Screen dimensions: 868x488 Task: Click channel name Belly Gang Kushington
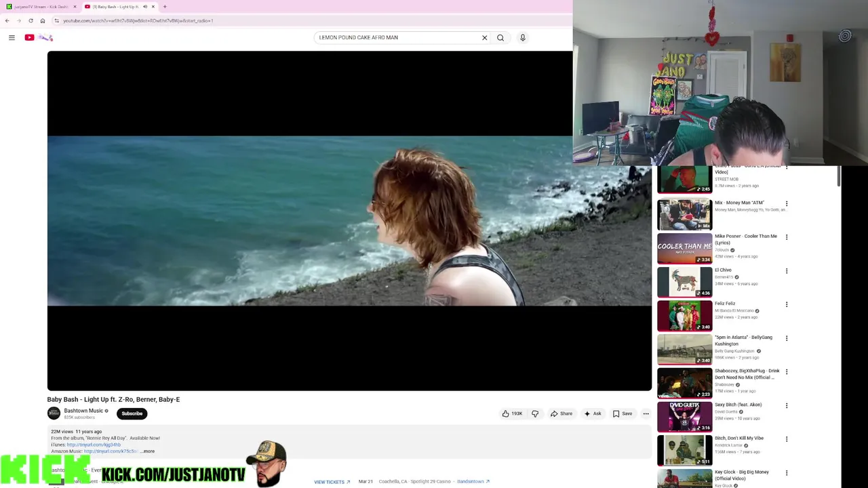point(734,351)
